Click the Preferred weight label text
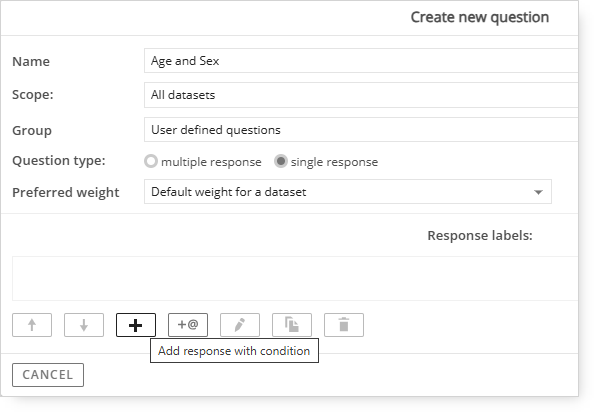This screenshot has height=412, width=594. tap(66, 192)
